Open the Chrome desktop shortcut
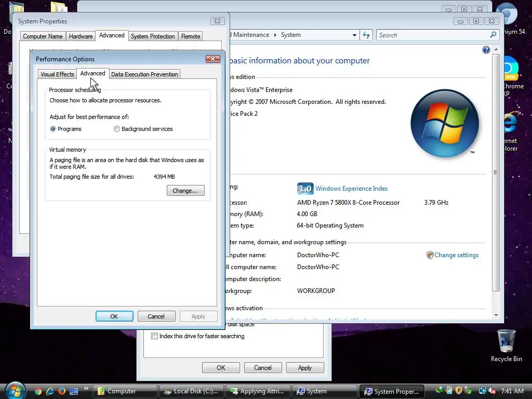Image resolution: width=532 pixels, height=399 pixels. pos(511,76)
